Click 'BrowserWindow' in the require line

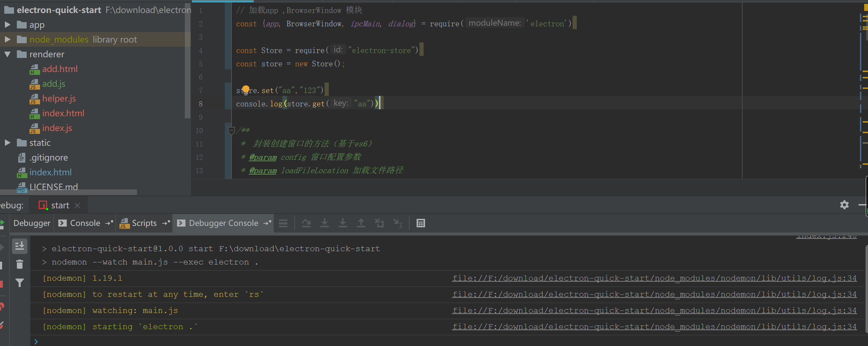314,24
